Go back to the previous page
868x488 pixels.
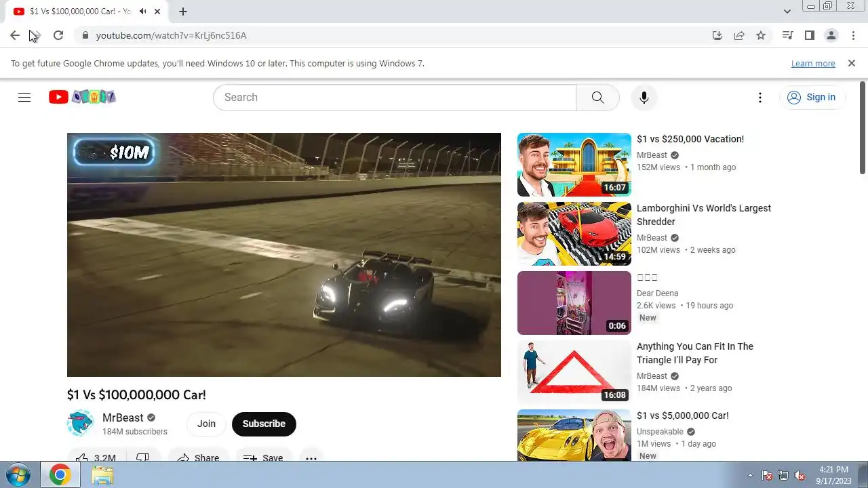point(15,35)
